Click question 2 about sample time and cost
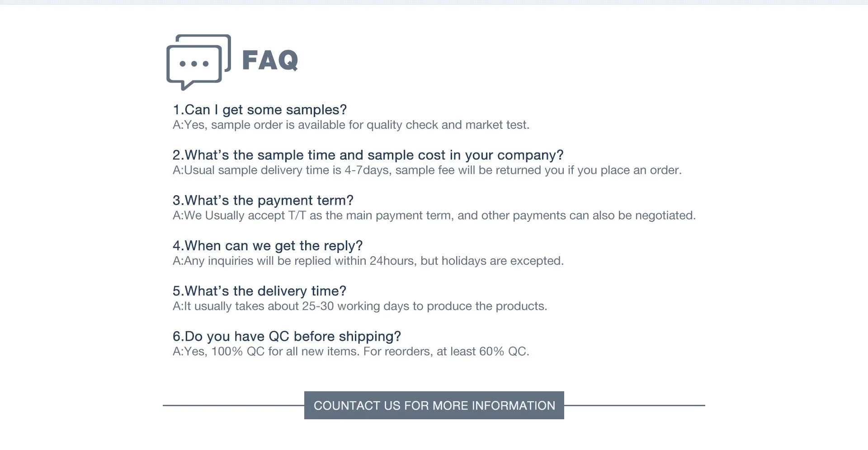Viewport: 868px width, 450px height. coord(368,155)
